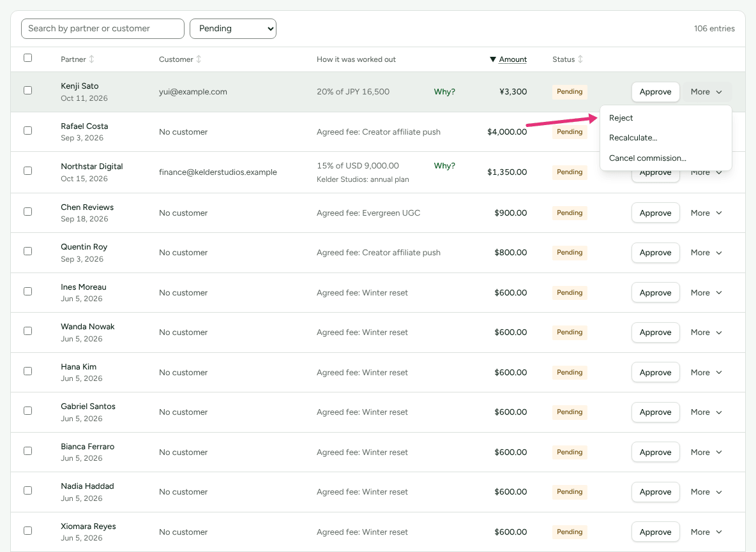Approve Ines Moreau's commission

(655, 293)
